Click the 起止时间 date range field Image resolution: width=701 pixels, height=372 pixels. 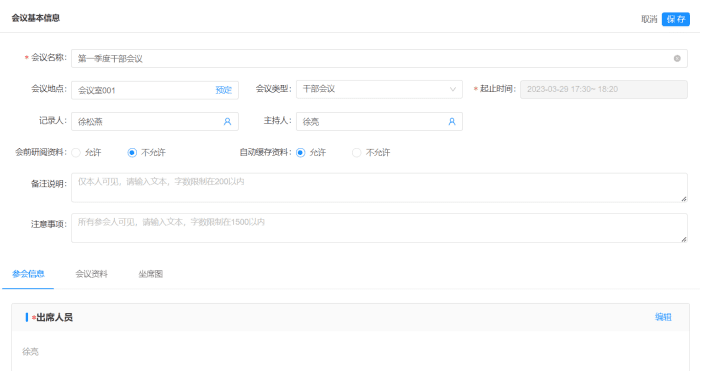pos(604,89)
